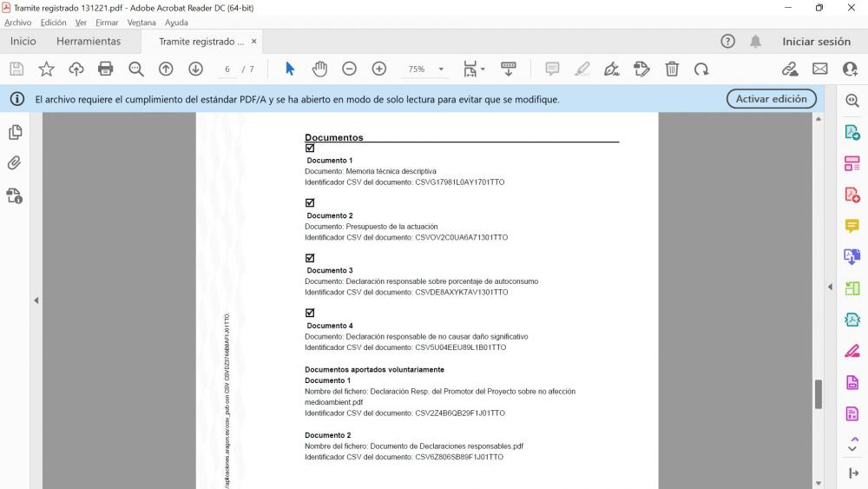Click the page number field showing 6
868x489 pixels.
227,69
